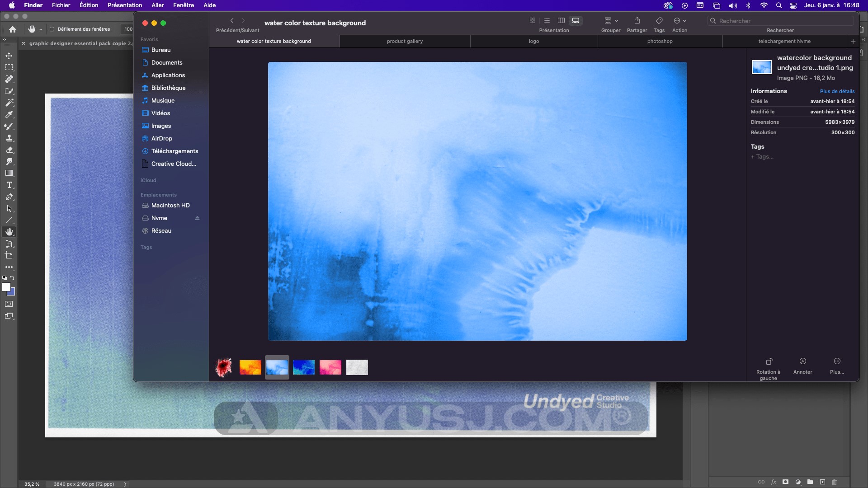This screenshot has height=488, width=868.
Task: Click the macOS Fenêtre menu item
Action: (183, 5)
